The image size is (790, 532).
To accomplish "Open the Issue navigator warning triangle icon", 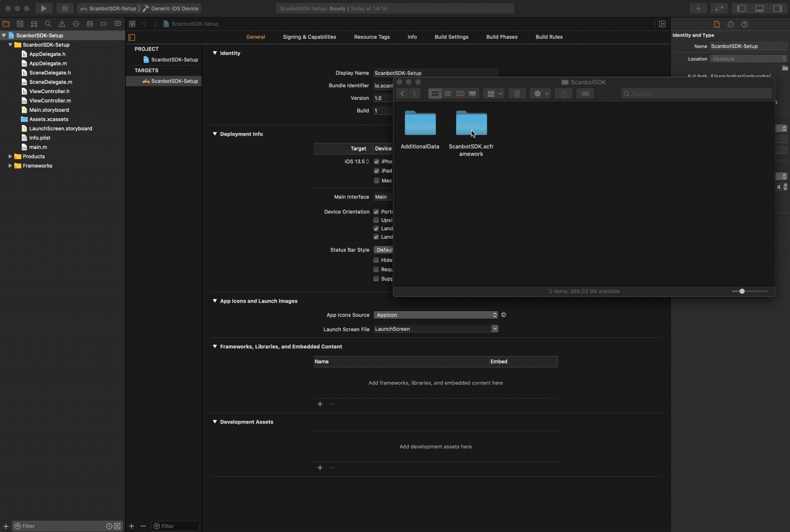I will (61, 23).
